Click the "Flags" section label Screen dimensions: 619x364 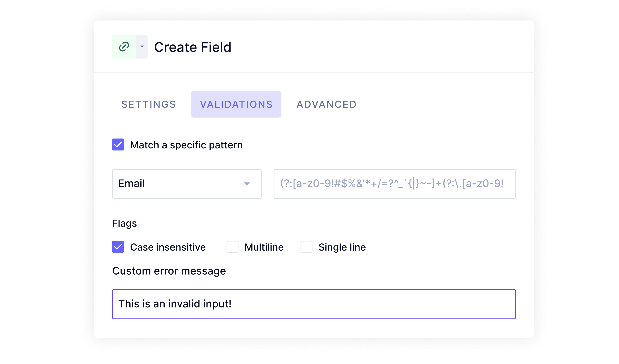coord(124,223)
